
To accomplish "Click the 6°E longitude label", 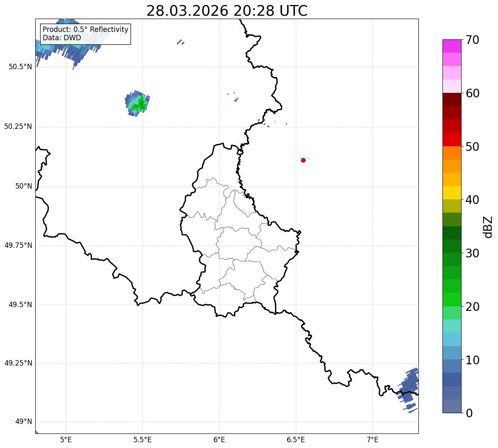I will 219,439.
